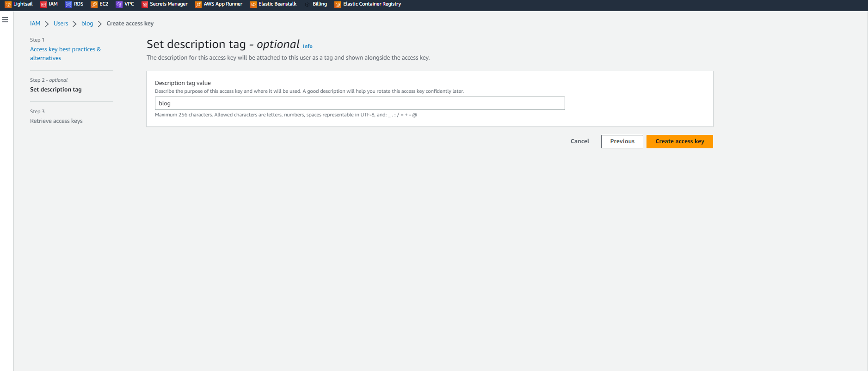Viewport: 868px width, 371px height.
Task: Open the VPC service icon shortcut
Action: pyautogui.click(x=119, y=4)
